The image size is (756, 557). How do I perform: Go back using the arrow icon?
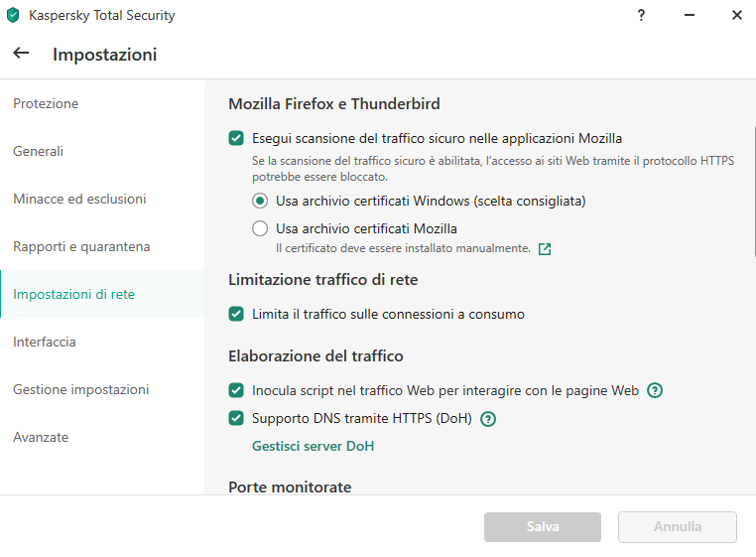click(x=21, y=54)
